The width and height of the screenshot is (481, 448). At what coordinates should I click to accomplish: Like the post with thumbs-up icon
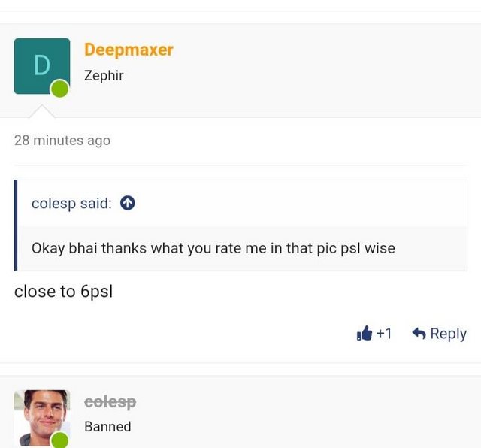point(365,333)
